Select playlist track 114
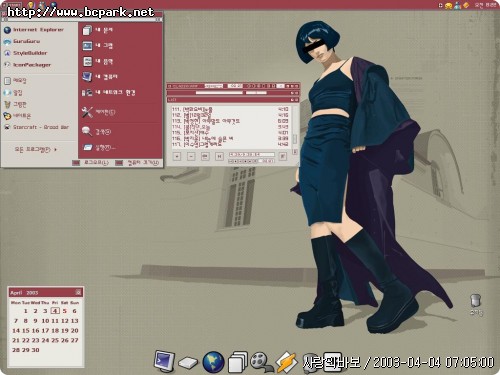500x375 pixels. [230, 127]
